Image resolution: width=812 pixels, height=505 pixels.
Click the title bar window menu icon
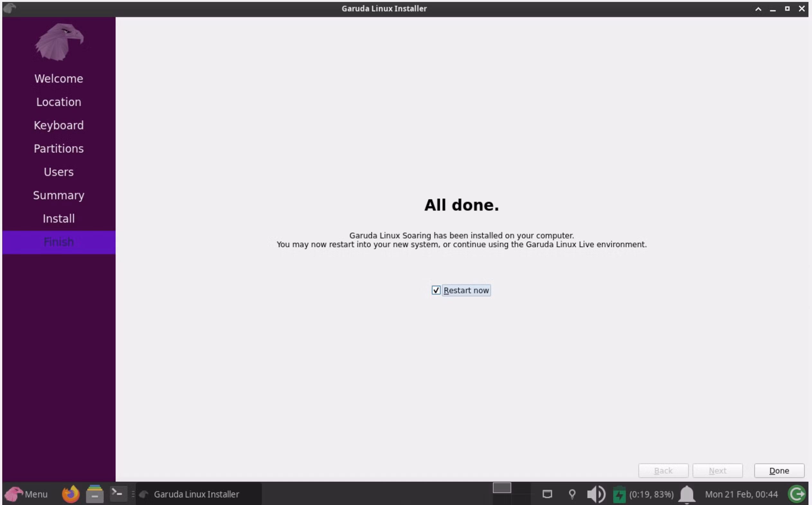(x=9, y=8)
